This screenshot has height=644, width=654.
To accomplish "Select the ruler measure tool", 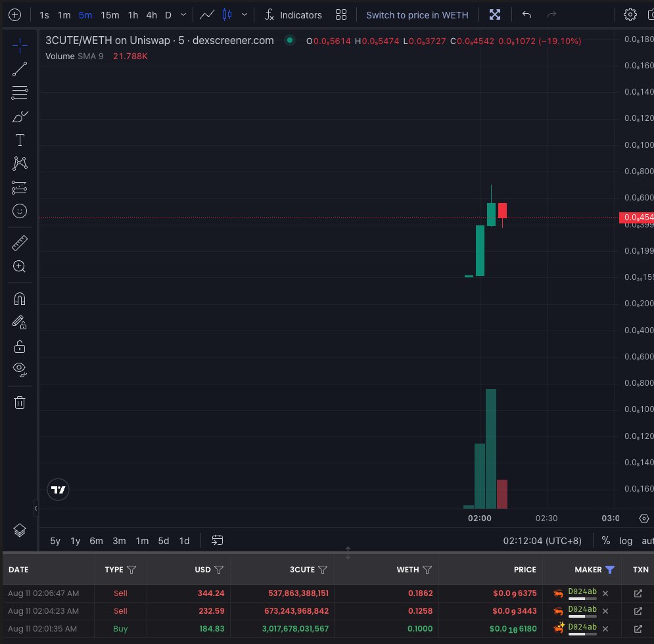I will (20, 243).
